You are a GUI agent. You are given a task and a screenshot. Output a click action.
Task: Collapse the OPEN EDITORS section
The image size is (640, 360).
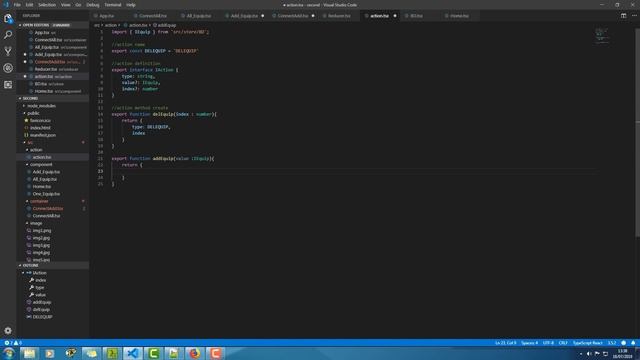pyautogui.click(x=53, y=25)
